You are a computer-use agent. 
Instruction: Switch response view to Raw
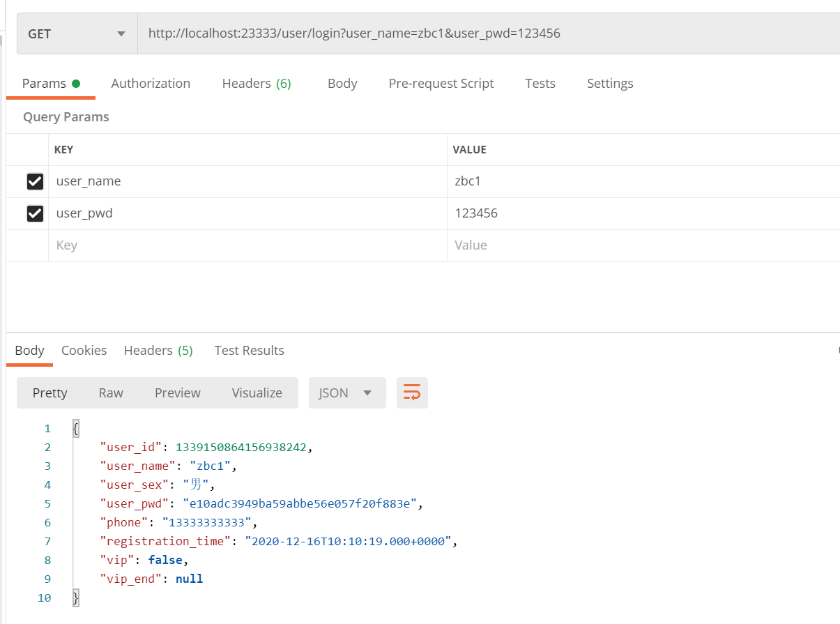coord(111,393)
